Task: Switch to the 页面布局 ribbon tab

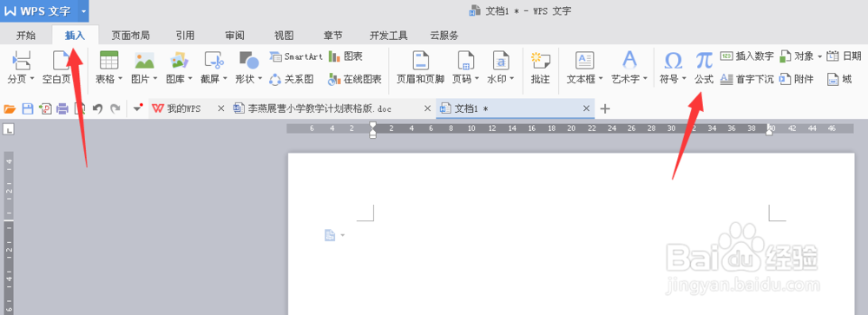Action: click(x=130, y=36)
